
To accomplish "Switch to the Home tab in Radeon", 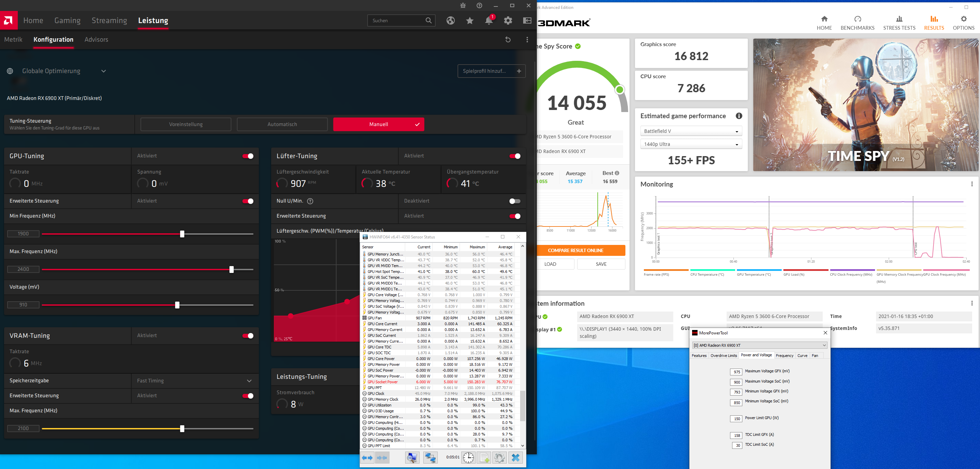I will coord(33,20).
